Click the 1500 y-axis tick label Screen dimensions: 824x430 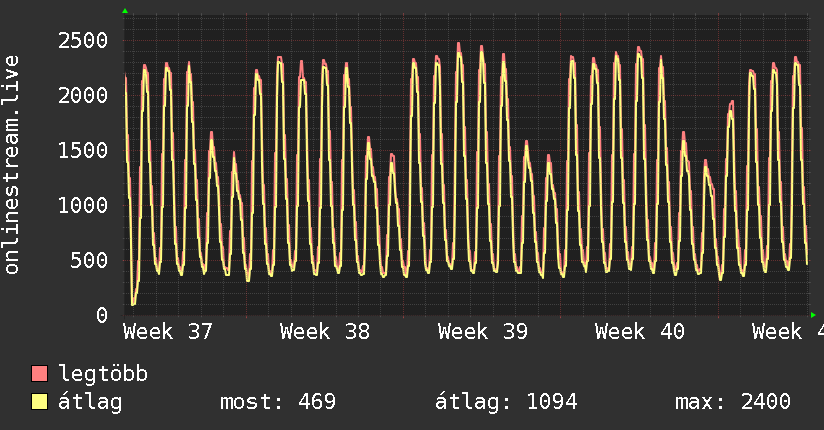point(83,150)
